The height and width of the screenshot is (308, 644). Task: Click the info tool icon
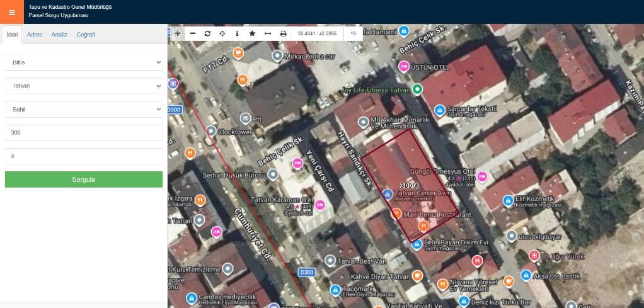[x=237, y=33]
